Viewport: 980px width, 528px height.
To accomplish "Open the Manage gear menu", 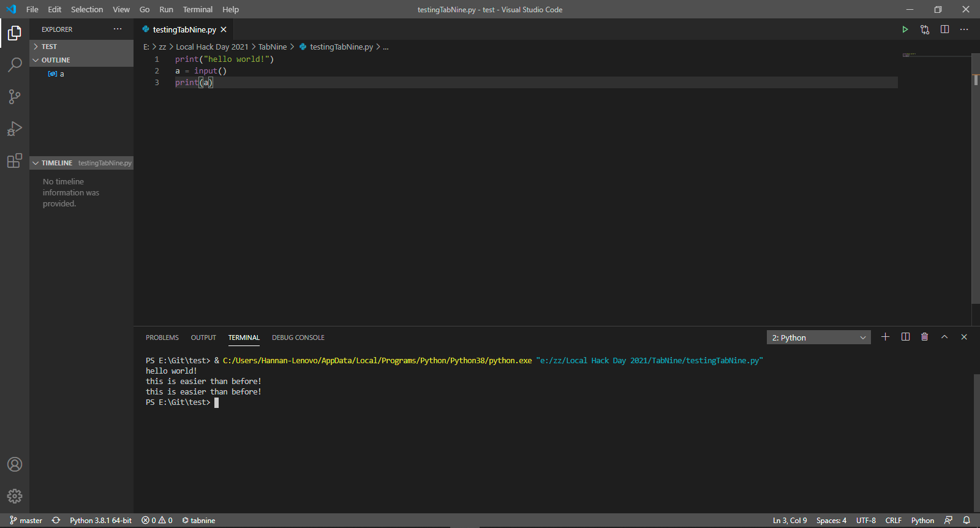I will pos(15,496).
